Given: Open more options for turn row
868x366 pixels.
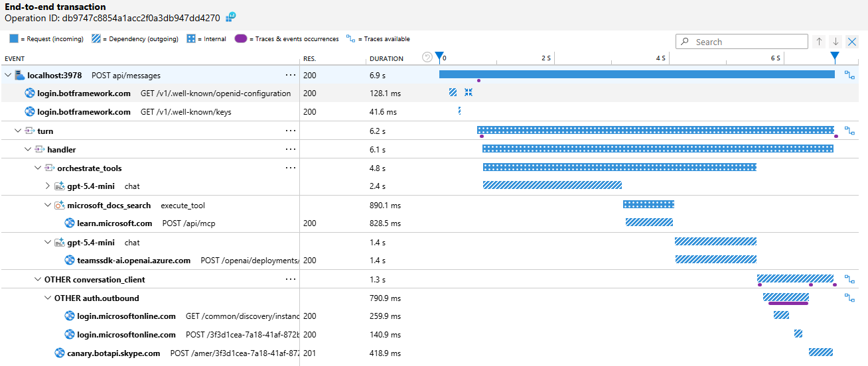Looking at the screenshot, I should coord(290,131).
